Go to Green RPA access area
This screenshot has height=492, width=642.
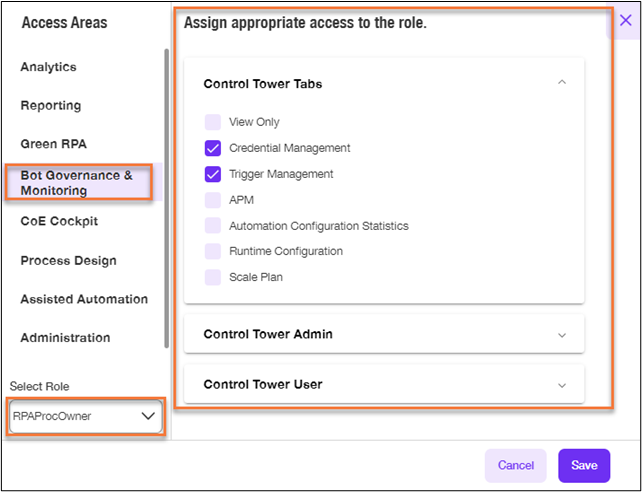tap(54, 144)
